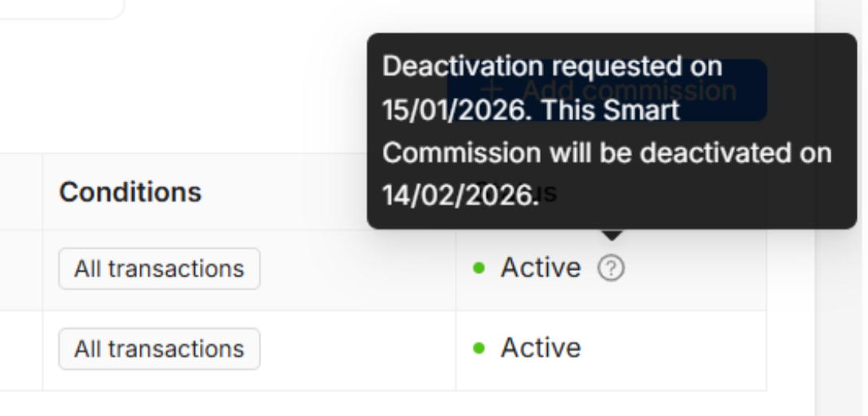Click the second row's Active status text
Viewport: 868px width, 416px height.
tap(541, 347)
